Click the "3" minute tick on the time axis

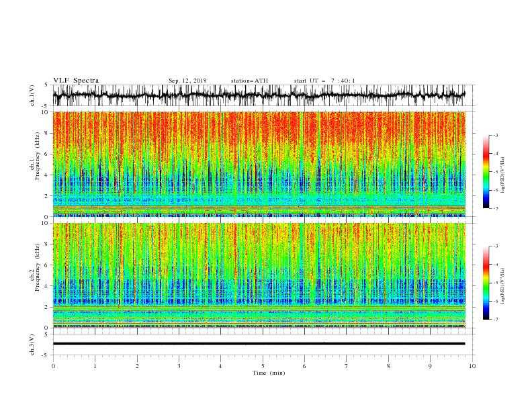[x=179, y=366]
